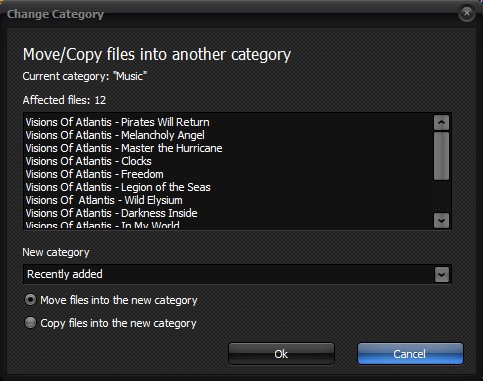
Task: Click the Recently added combo box
Action: click(x=237, y=274)
